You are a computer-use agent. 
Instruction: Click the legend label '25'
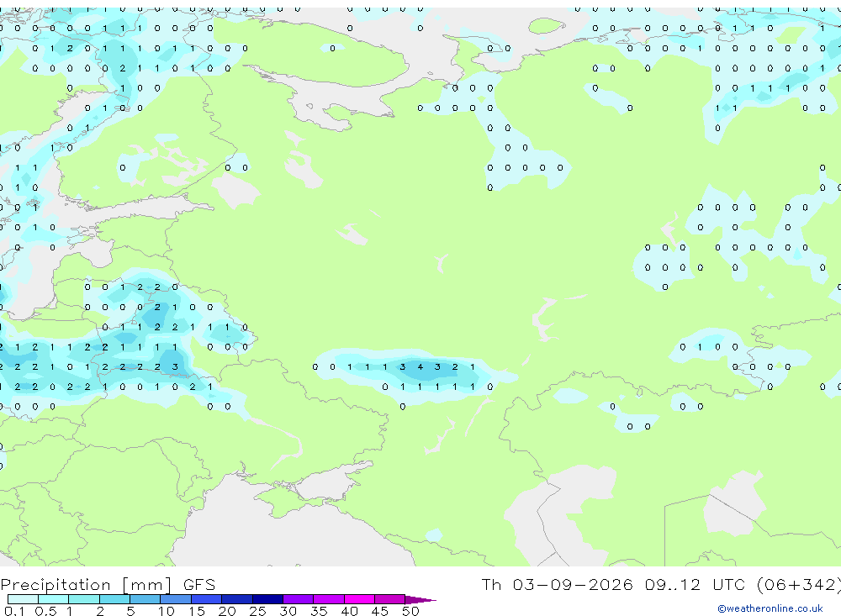pos(257,611)
